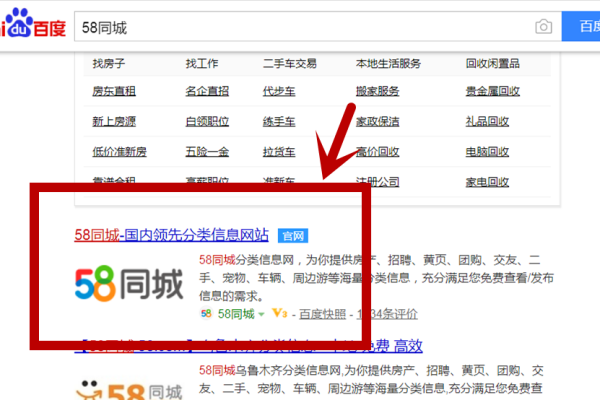600x400 pixels.
Task: Click the 58同城 logo thumbnail
Action: 129,286
